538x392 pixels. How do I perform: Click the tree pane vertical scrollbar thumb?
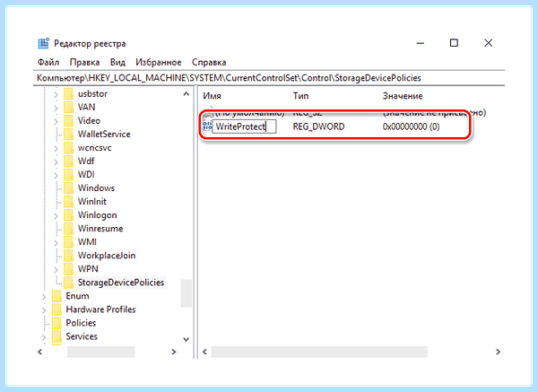pos(187,293)
